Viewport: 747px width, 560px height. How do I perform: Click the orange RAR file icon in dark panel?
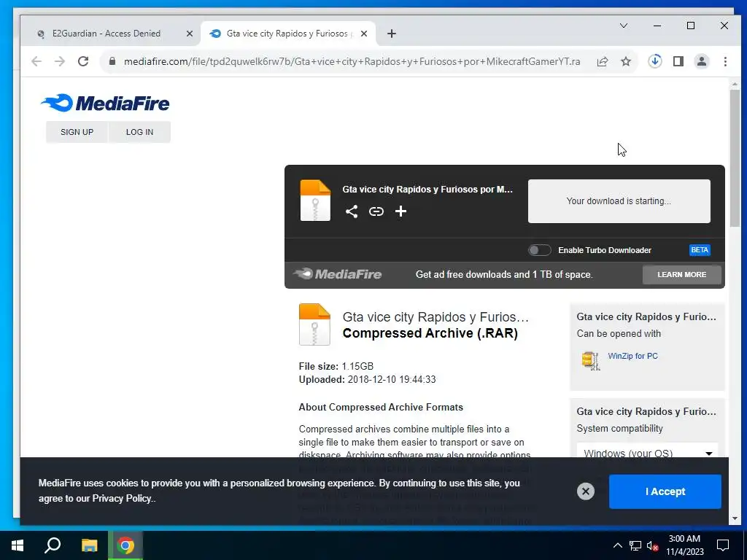(x=315, y=201)
